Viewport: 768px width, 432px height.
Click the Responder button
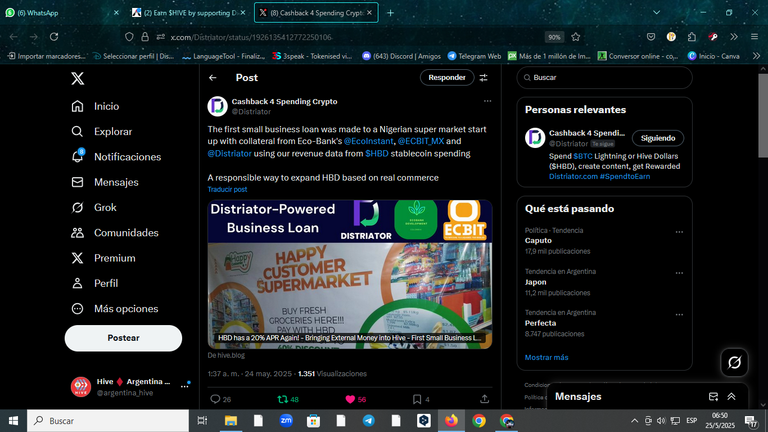447,77
